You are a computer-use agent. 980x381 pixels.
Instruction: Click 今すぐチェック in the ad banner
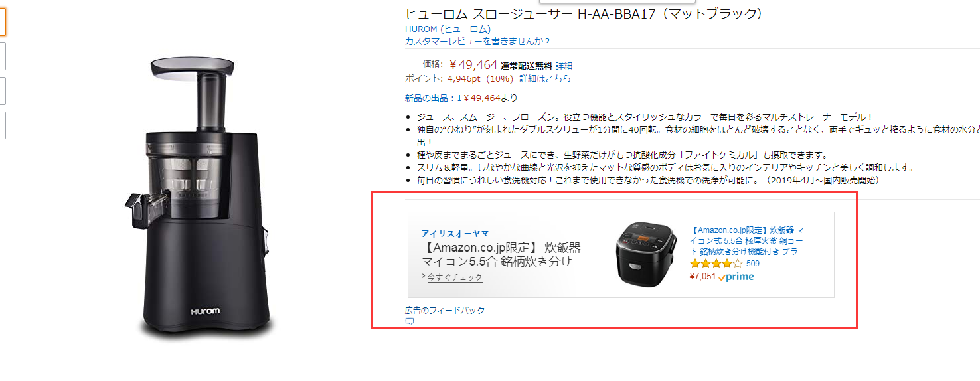tap(455, 277)
